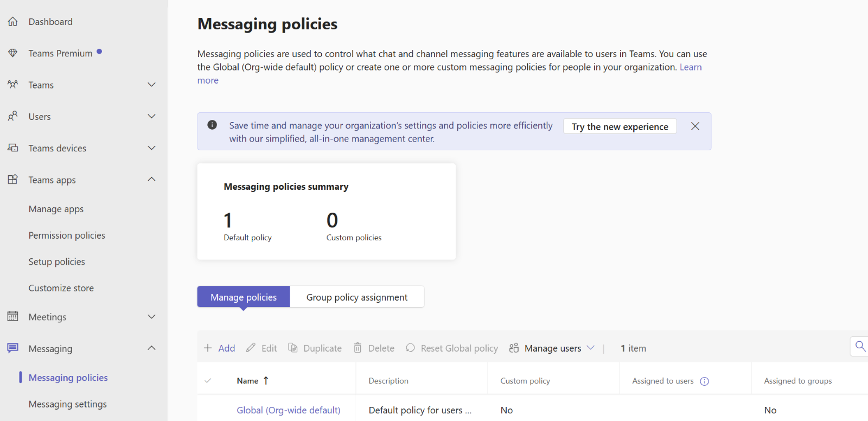Click the Teams people icon in sidebar

tap(13, 85)
